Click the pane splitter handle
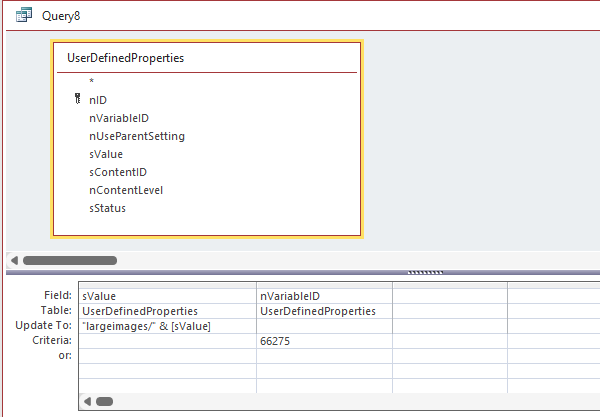 click(426, 272)
